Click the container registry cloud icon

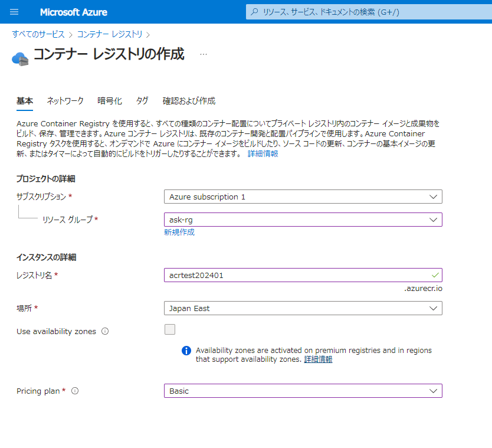pyautogui.click(x=20, y=58)
